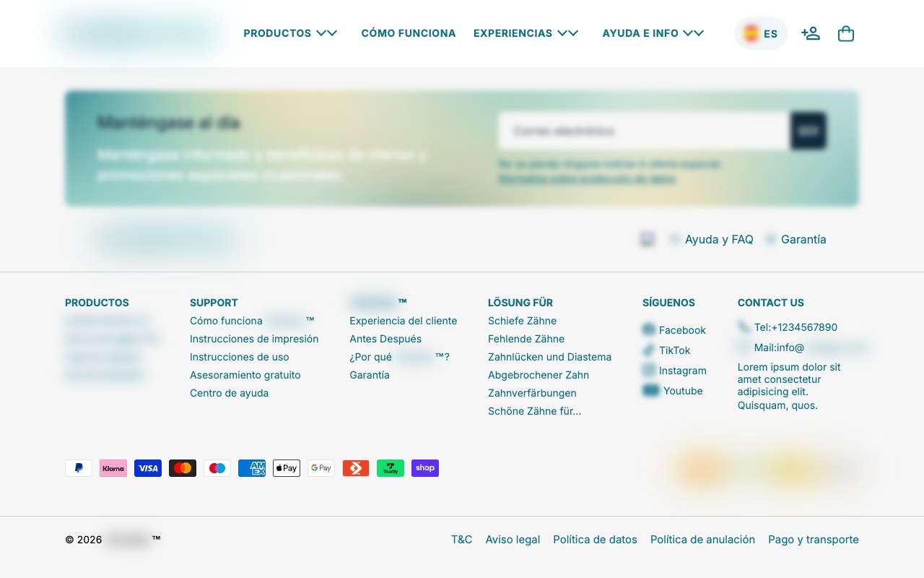Viewport: 924px width, 578px height.
Task: Open the shopping bag cart icon
Action: [x=846, y=33]
